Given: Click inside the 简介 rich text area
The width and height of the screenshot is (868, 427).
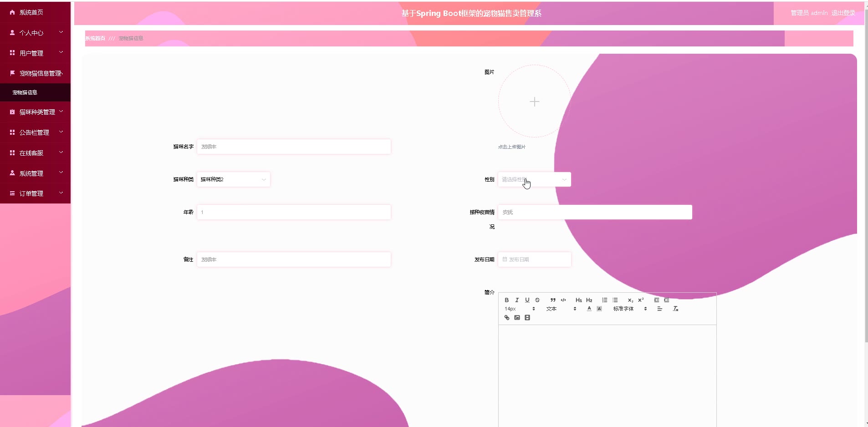Looking at the screenshot, I should (608, 376).
